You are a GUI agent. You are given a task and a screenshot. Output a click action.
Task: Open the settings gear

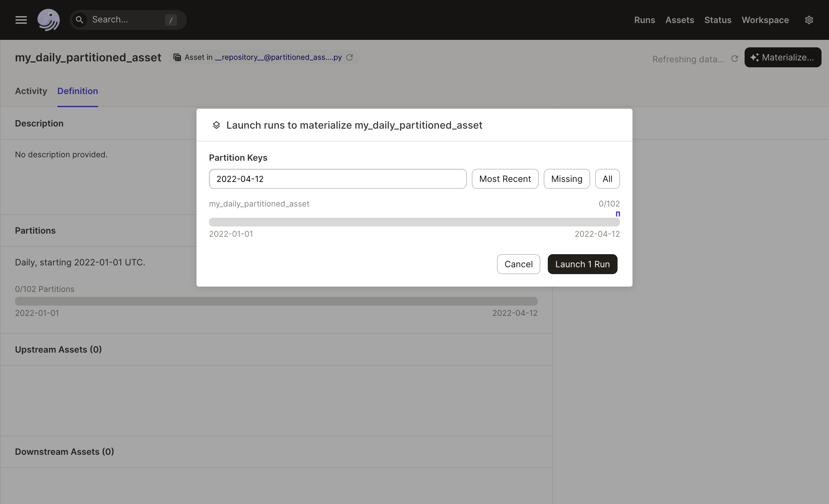809,20
